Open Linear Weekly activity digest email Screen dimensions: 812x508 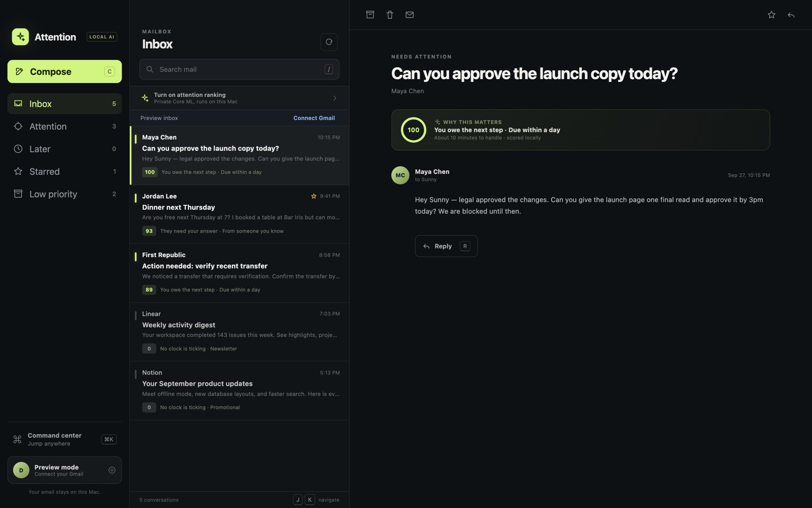tap(240, 332)
